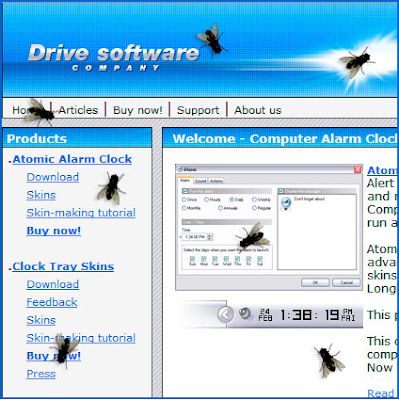Screen dimensions: 399x400
Task: Click Cancel in the Alarm dialog
Action: [346, 282]
